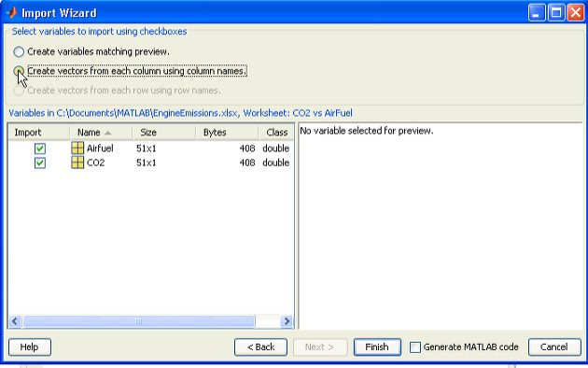The height and width of the screenshot is (368, 588).
Task: Minimize the Import Wizard window
Action: click(x=537, y=13)
